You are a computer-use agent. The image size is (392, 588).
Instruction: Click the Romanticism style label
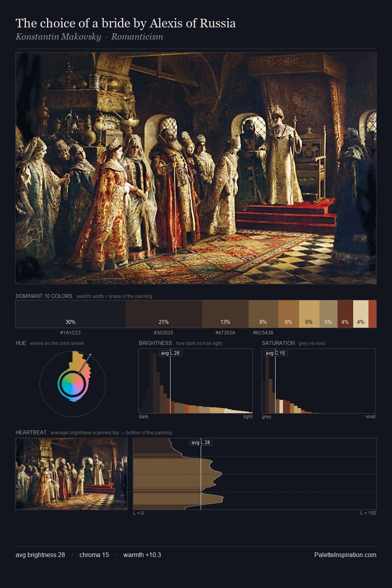click(137, 37)
